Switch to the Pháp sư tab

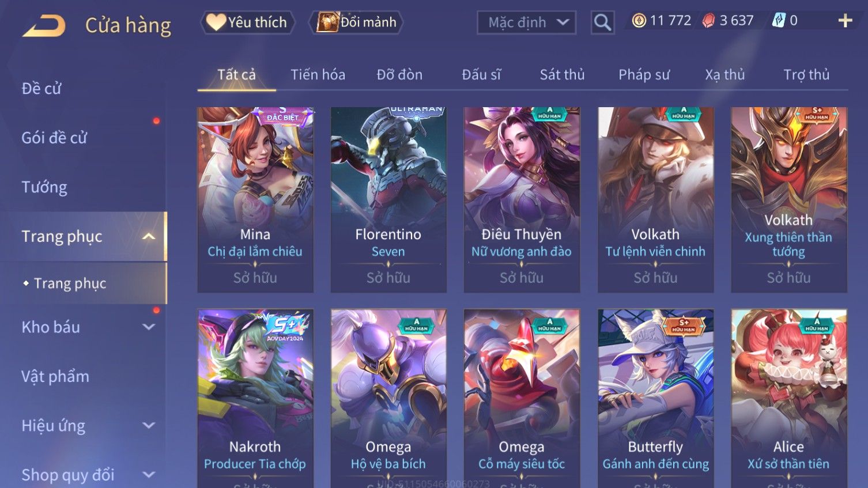(x=644, y=74)
